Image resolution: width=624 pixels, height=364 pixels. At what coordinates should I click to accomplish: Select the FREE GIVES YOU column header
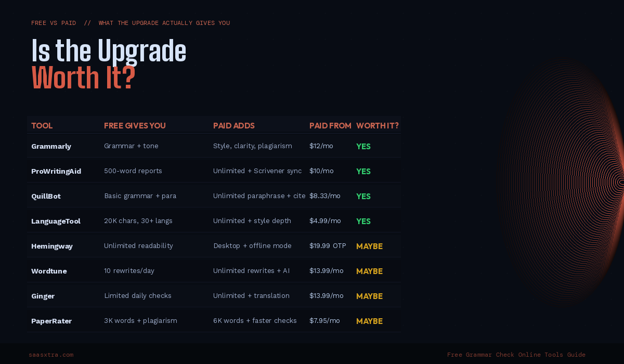point(135,126)
